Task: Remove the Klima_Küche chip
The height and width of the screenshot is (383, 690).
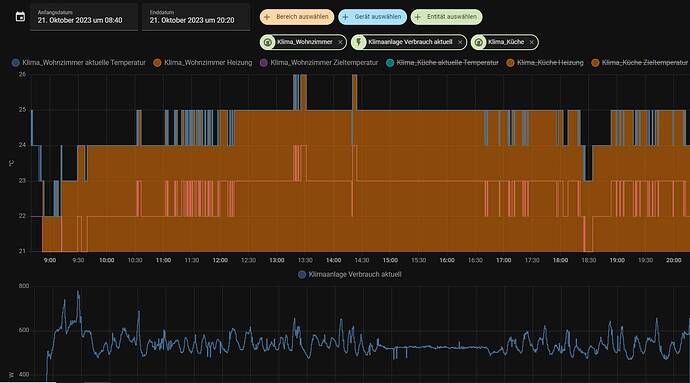Action: pos(531,42)
